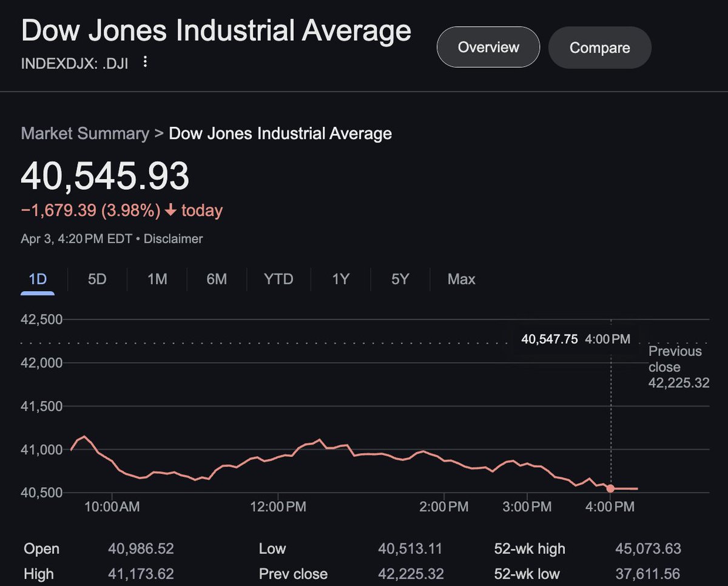The height and width of the screenshot is (586, 728).
Task: Open the three-dot menu beside INDEXDJX: .DJI
Action: click(x=145, y=62)
